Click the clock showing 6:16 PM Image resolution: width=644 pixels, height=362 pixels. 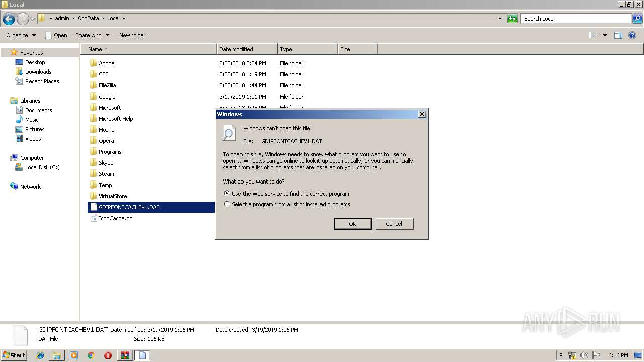click(618, 355)
